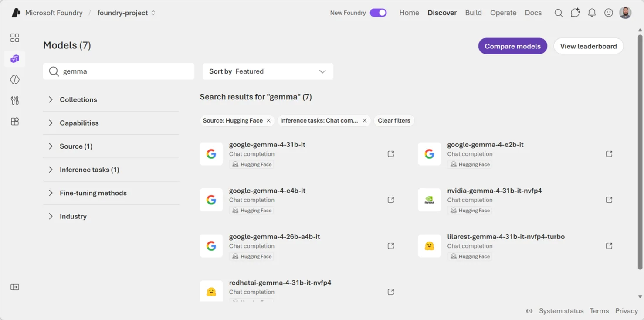Collapse the sidebar using the bottom panel icon
The width and height of the screenshot is (644, 320).
15,287
